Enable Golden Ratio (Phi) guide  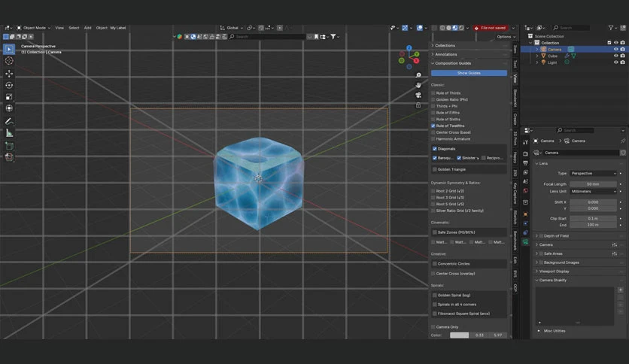[x=433, y=99]
